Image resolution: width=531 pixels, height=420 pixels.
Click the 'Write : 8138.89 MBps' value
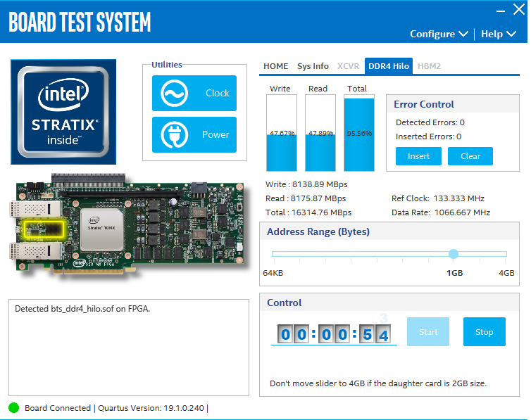(x=306, y=184)
